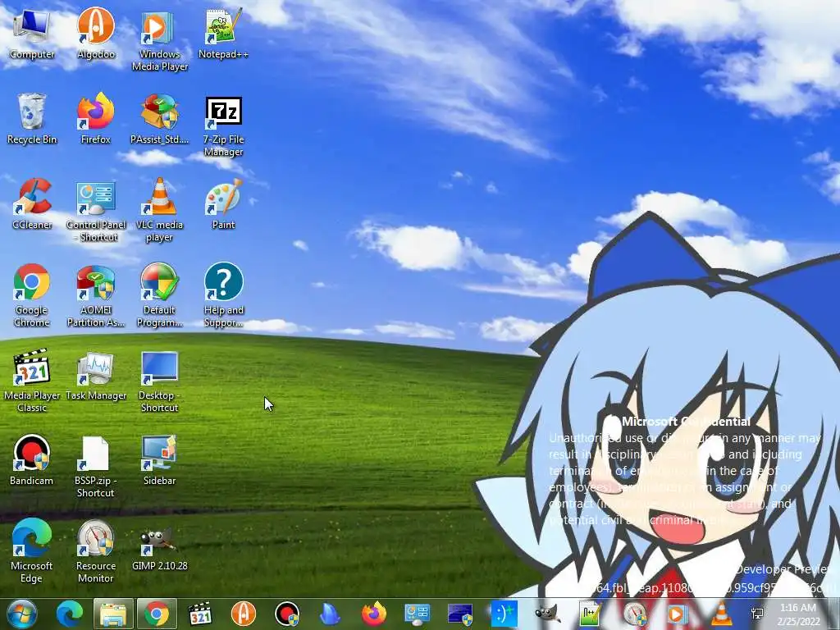
Task: Open the Control Panel shortcut on desktop
Action: [96, 210]
